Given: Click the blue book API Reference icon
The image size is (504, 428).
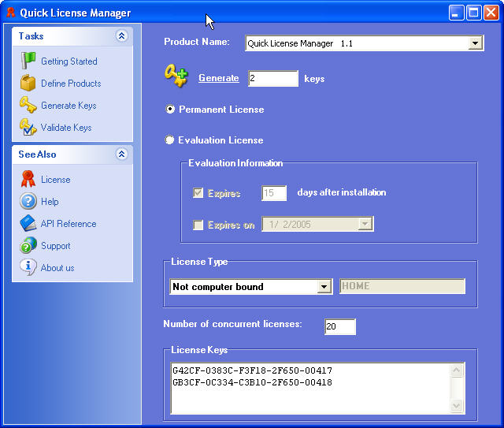Looking at the screenshot, I should point(28,223).
